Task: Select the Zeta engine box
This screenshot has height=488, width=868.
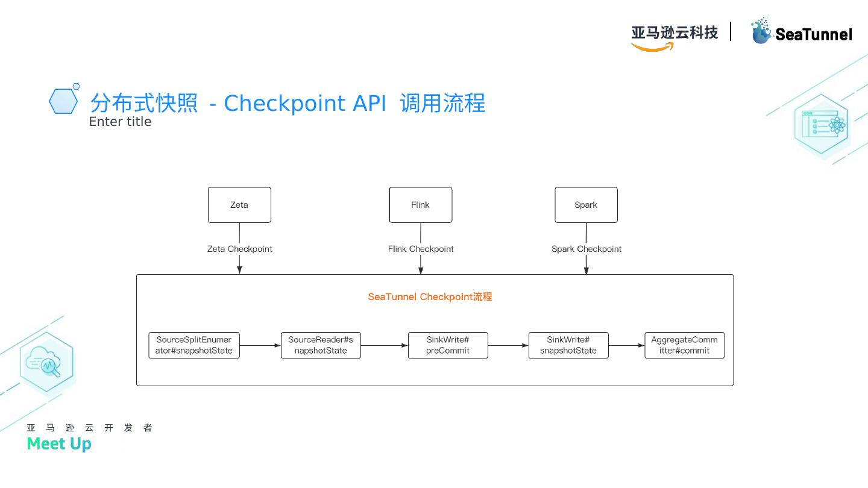Action: coord(239,205)
